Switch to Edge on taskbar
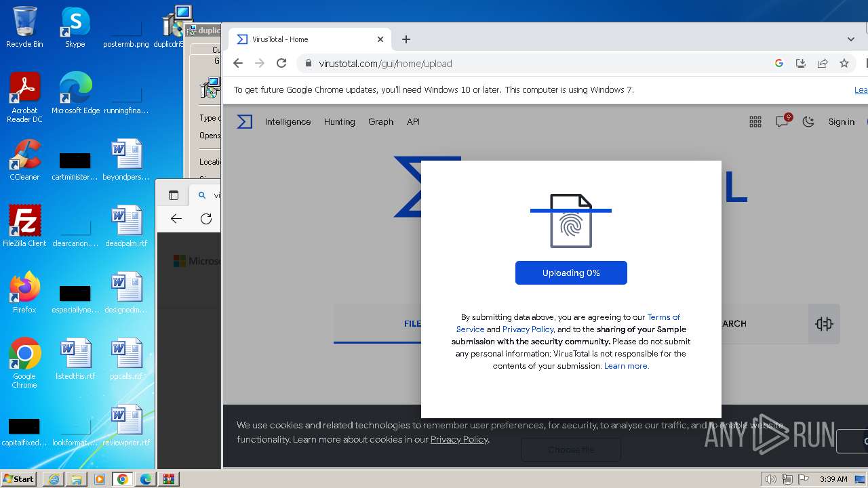 click(146, 479)
